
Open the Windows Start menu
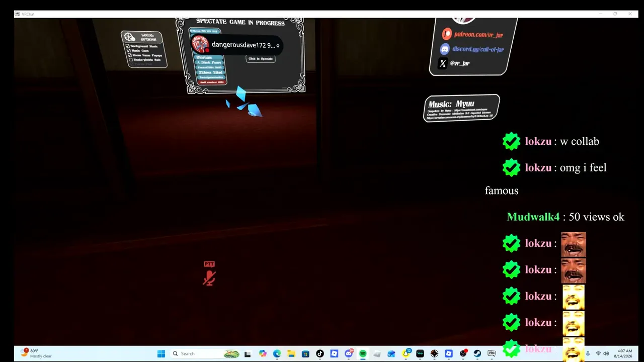click(161, 353)
